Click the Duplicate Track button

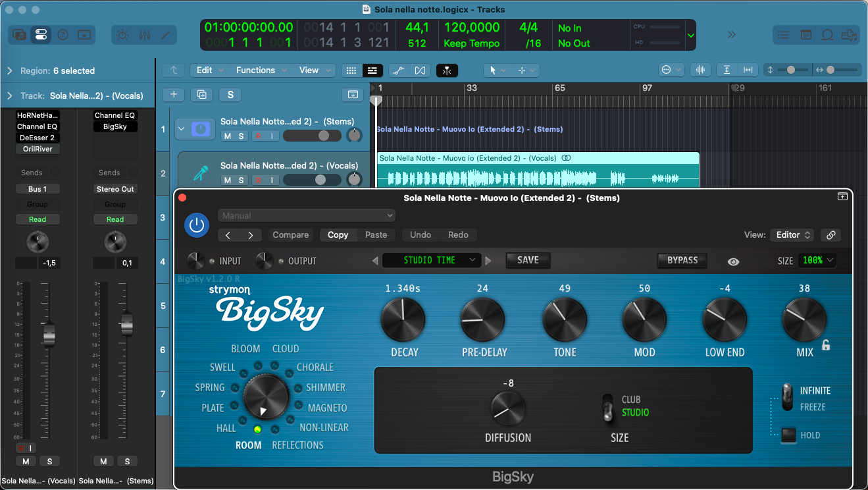point(201,94)
